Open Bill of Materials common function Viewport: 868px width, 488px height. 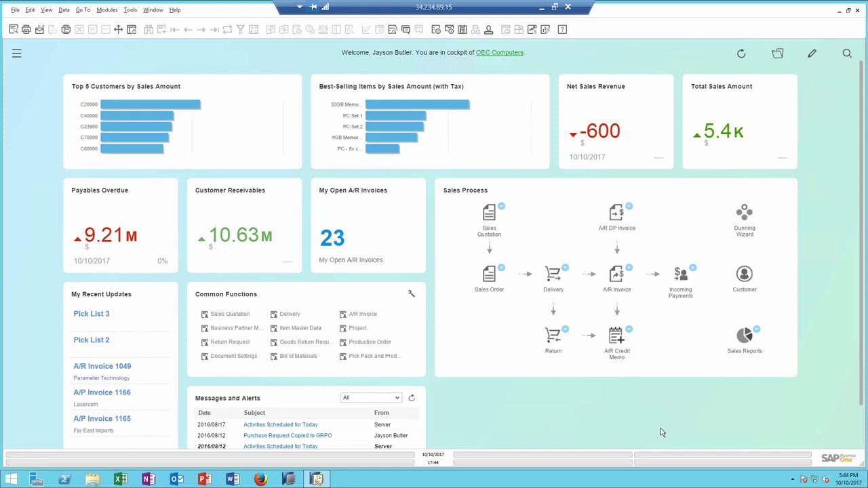298,356
